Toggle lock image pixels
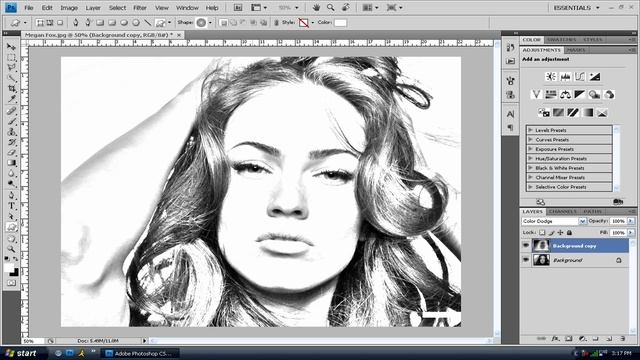Viewport: 640px width, 360px height. point(551,232)
